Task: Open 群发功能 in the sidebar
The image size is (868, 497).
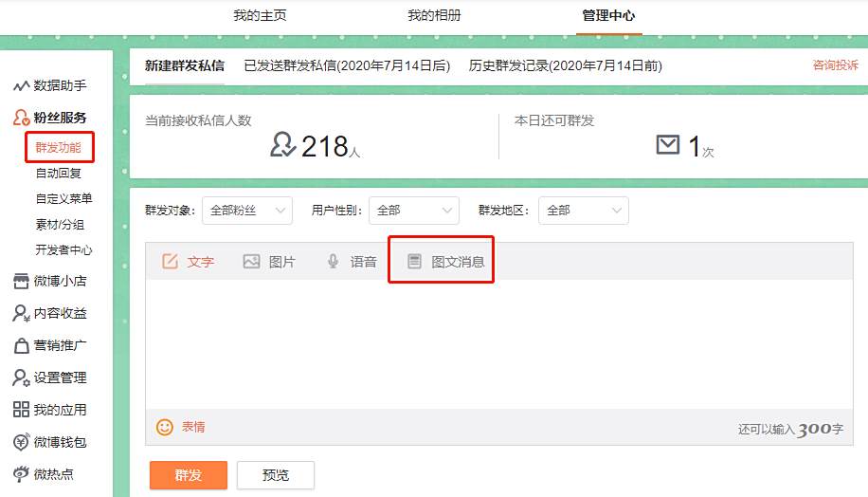Action: (58, 147)
